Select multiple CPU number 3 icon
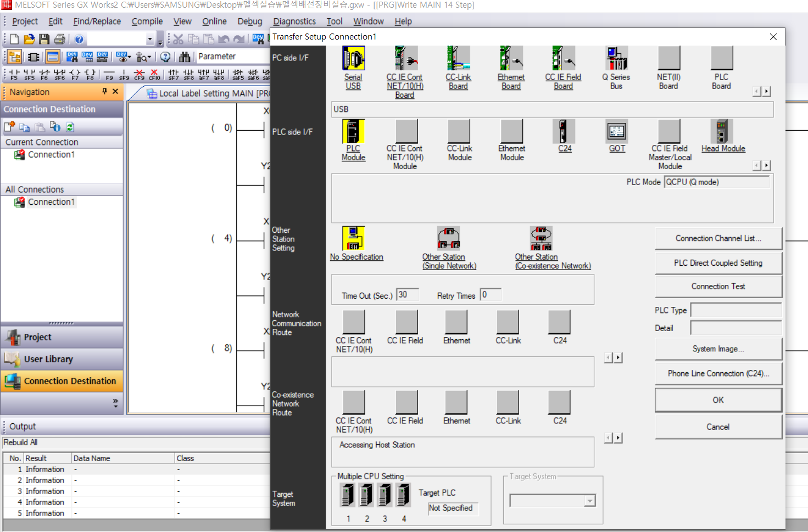Image resolution: width=808 pixels, height=532 pixels. point(385,495)
